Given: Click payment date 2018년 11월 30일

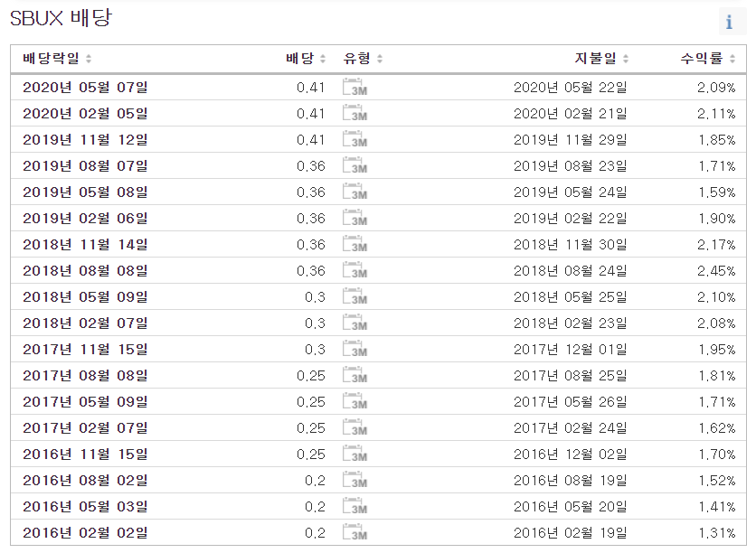Looking at the screenshot, I should 571,244.
